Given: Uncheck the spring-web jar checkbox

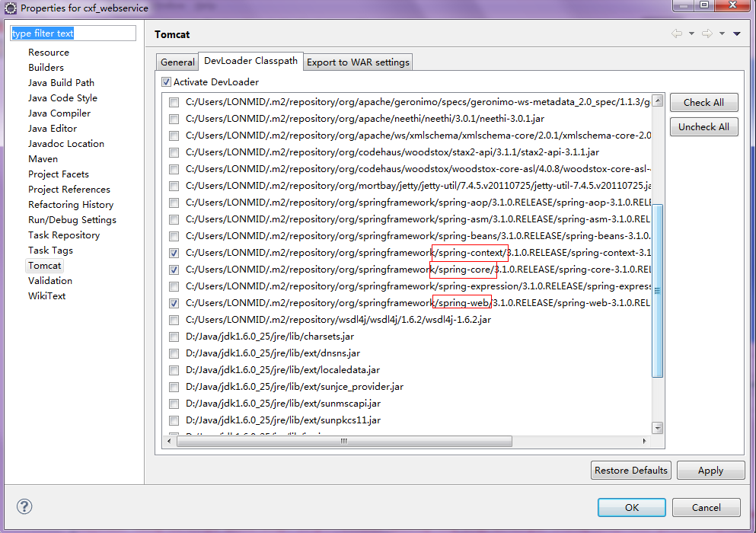Looking at the screenshot, I should tap(174, 303).
